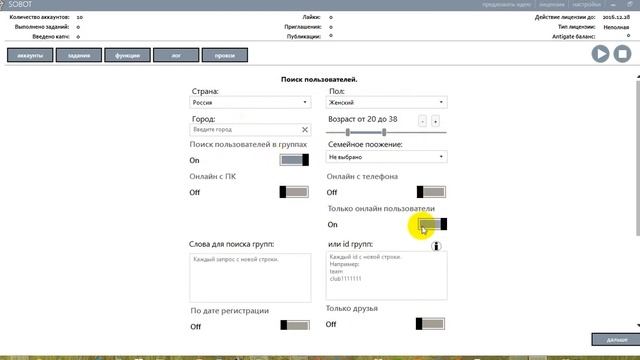The image size is (640, 360).
Task: Toggle off search users in groups switch
Action: tap(294, 160)
